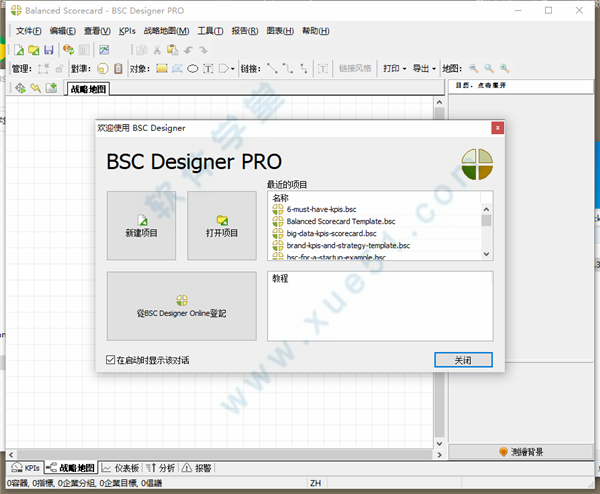
Task: Click the 新建项目 button
Action: [x=141, y=226]
